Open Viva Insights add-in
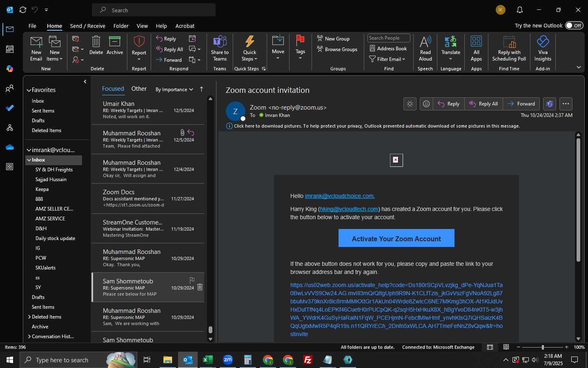 click(543, 49)
